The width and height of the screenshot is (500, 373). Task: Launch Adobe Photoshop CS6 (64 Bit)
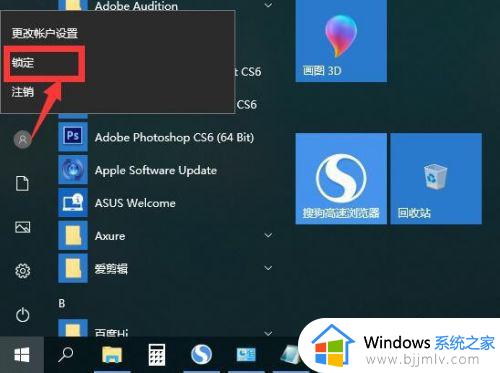[174, 137]
